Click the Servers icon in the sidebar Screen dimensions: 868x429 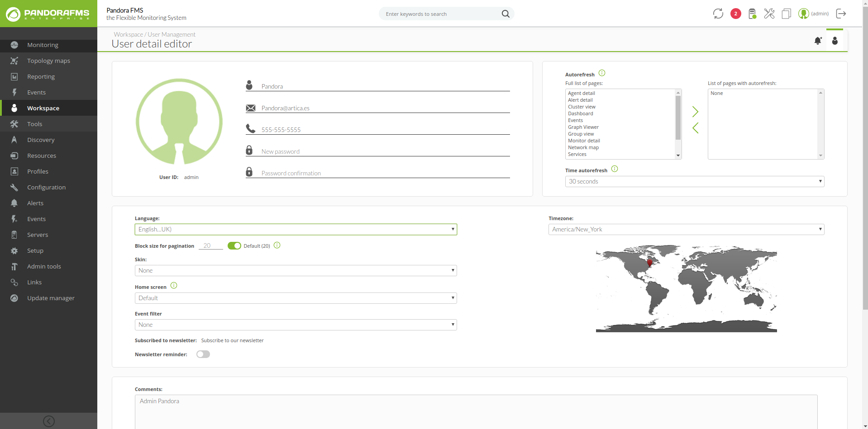coord(14,235)
